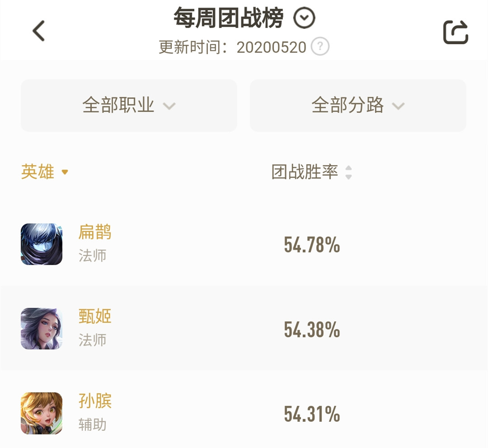Select the 孙膑 hero name
Screen dimensions: 488x448
coord(94,401)
